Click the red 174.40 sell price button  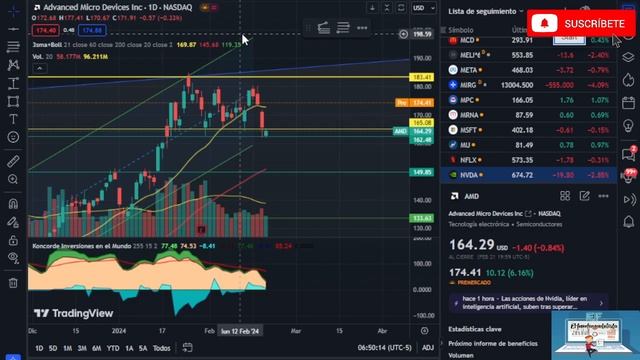tap(45, 30)
